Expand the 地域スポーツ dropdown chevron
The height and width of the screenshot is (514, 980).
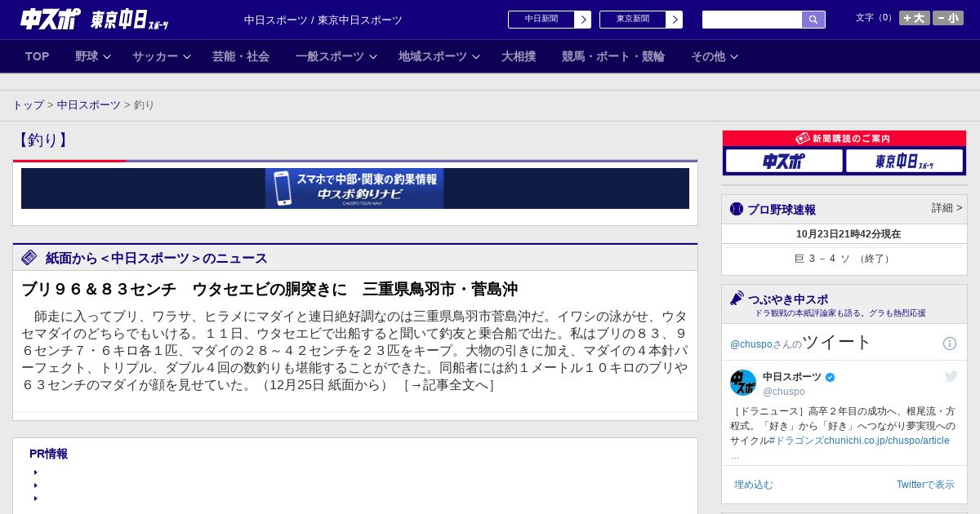coord(476,57)
